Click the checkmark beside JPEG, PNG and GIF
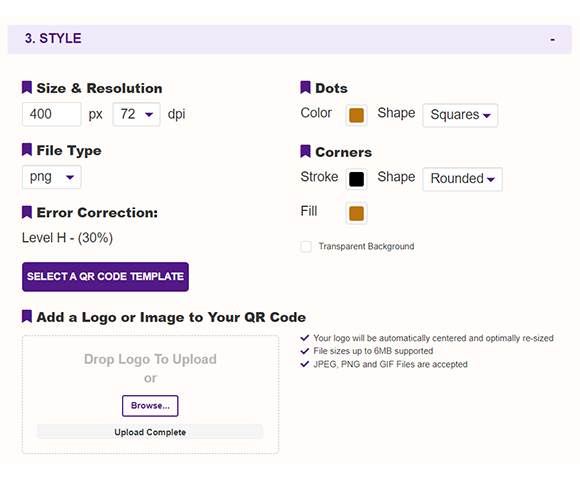The height and width of the screenshot is (480, 580). point(305,364)
